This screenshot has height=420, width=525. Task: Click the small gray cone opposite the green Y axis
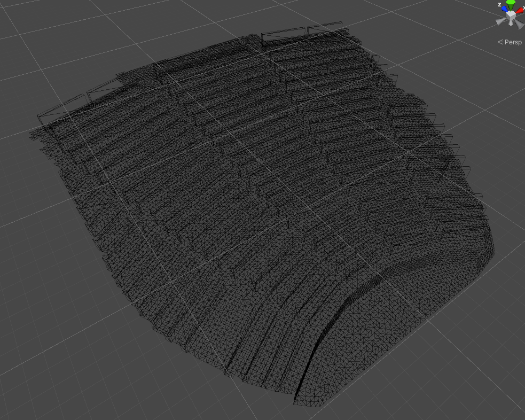(511, 23)
